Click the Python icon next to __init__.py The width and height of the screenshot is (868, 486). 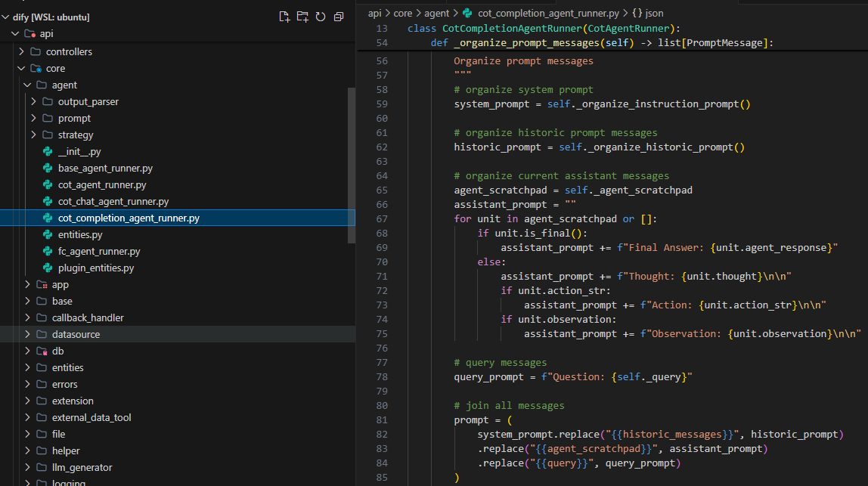pos(48,152)
